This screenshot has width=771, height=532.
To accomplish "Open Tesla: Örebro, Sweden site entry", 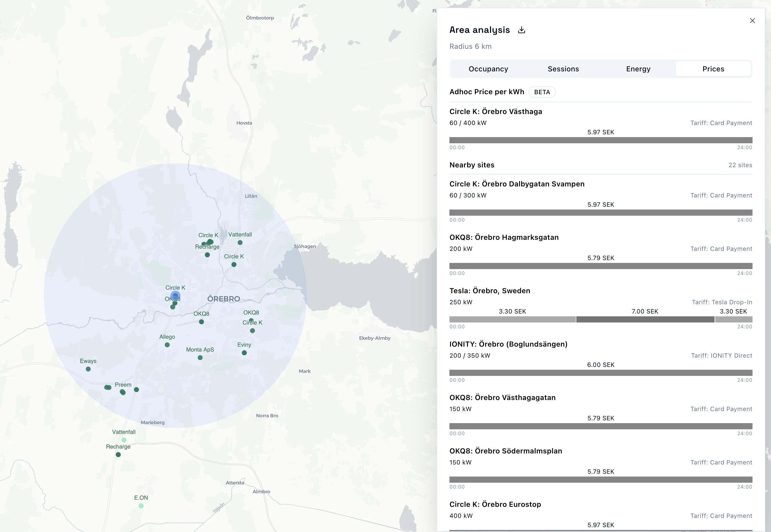I will tap(490, 291).
